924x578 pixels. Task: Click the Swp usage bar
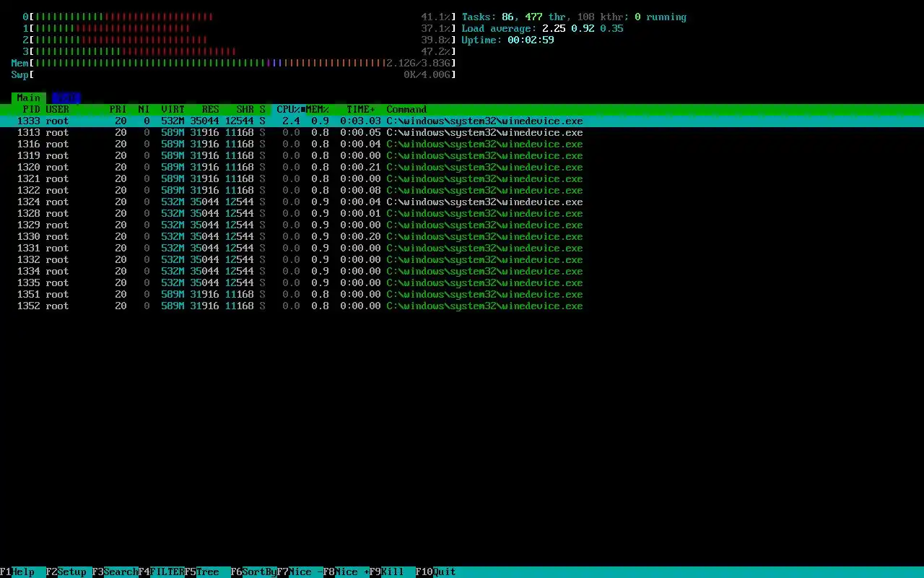[x=234, y=74]
